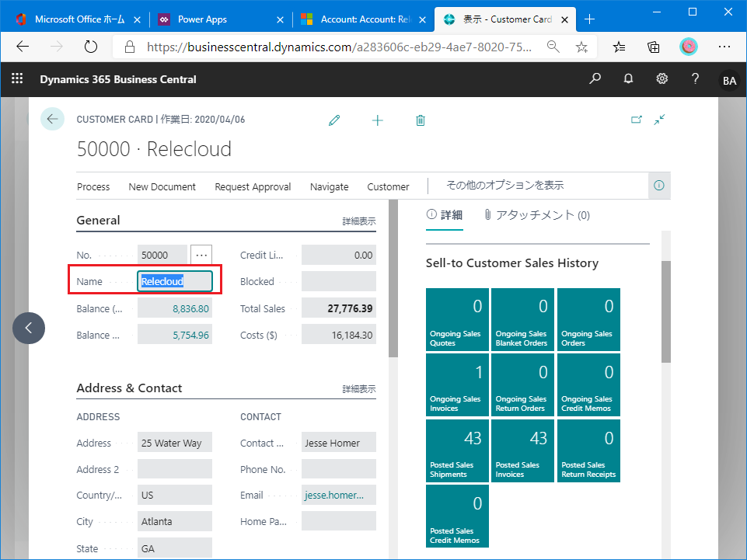Toggle the FactBox info icon
The width and height of the screenshot is (747, 560).
click(659, 185)
